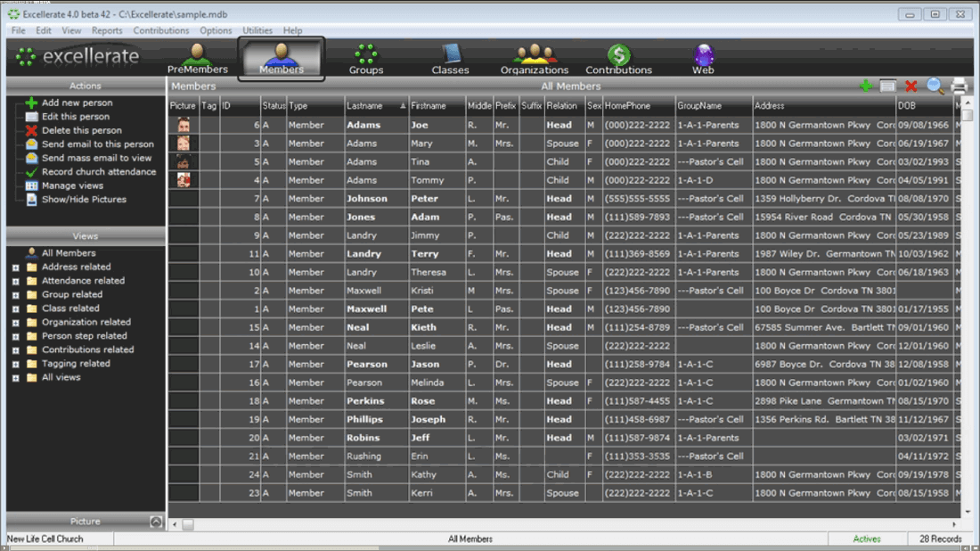Open the Classes section icon

(x=450, y=55)
